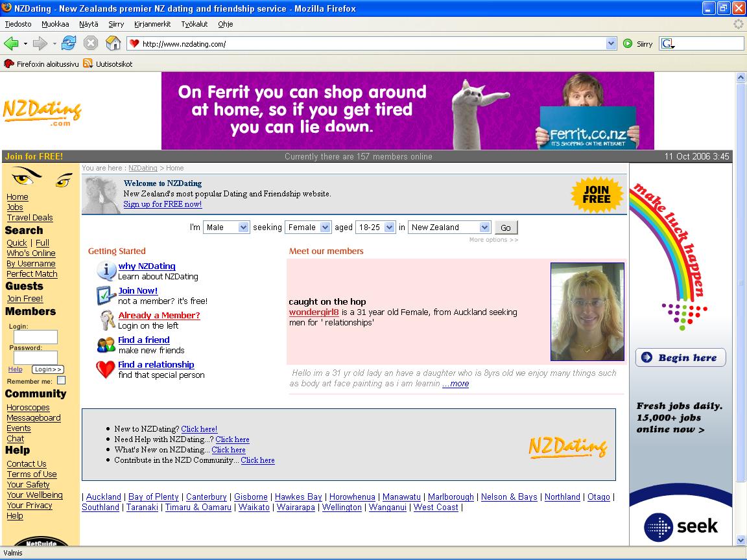Toggle the Remember me checkbox
The height and width of the screenshot is (560, 747).
click(61, 380)
